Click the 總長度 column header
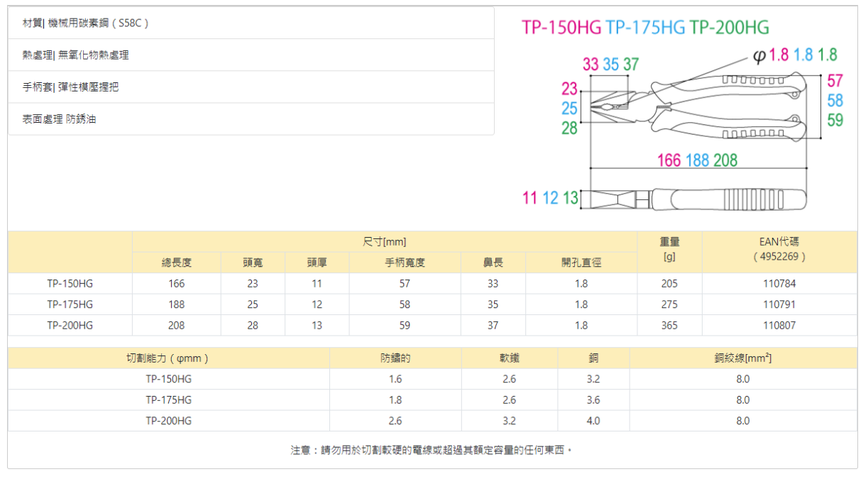868x479 pixels. tap(177, 263)
